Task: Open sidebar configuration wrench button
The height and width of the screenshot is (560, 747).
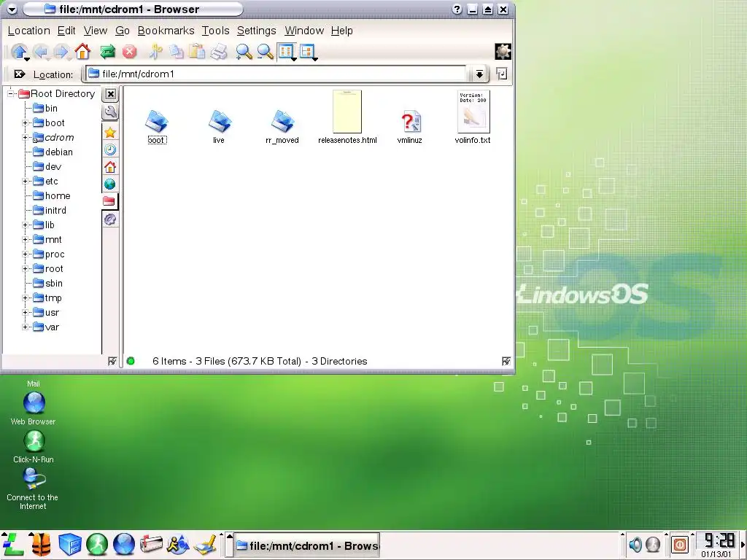Action: [x=110, y=112]
